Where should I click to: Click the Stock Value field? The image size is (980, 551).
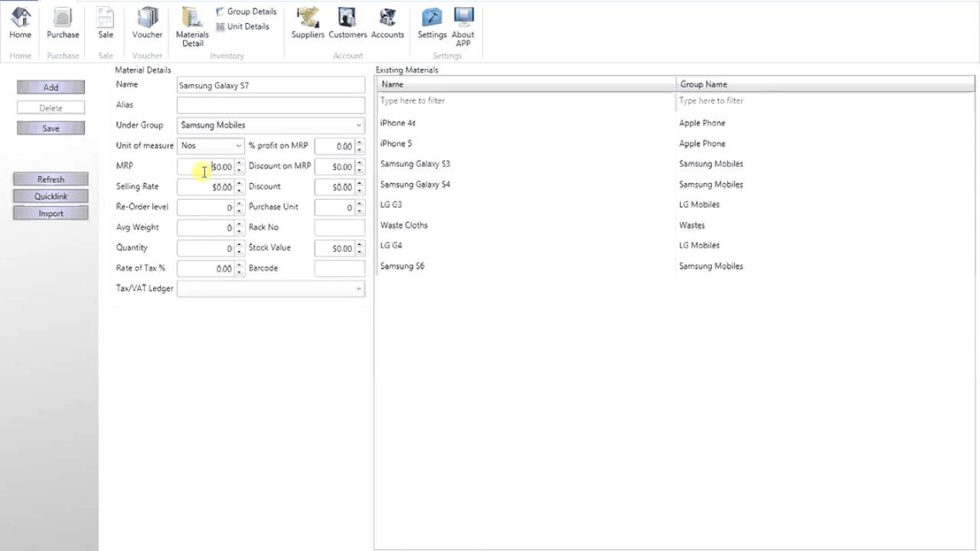pos(335,248)
